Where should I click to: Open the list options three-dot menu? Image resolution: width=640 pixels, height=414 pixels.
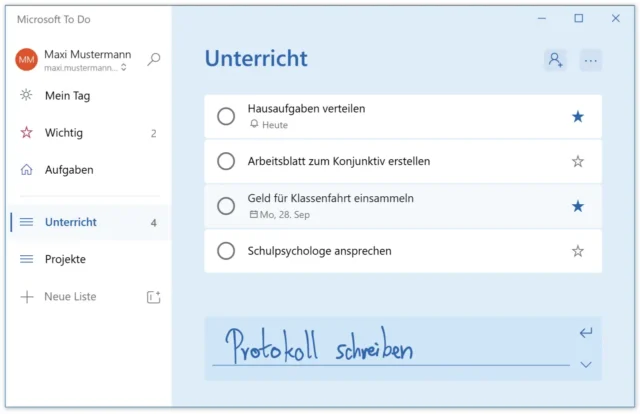(591, 60)
